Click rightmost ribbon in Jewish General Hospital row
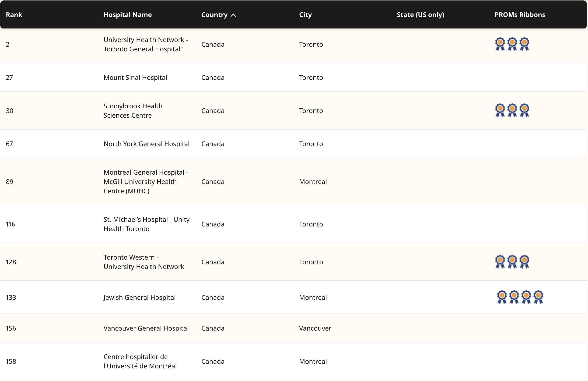The width and height of the screenshot is (588, 381). point(538,297)
